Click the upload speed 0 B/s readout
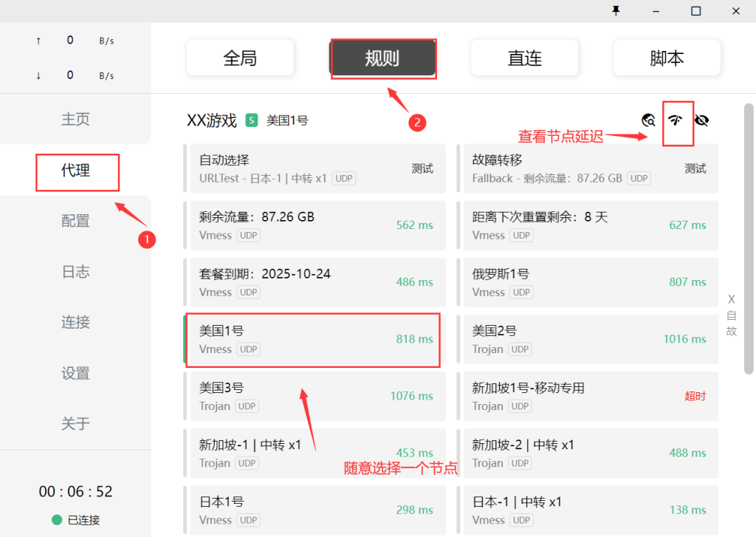Screen dimensions: 756x537 (x=76, y=41)
